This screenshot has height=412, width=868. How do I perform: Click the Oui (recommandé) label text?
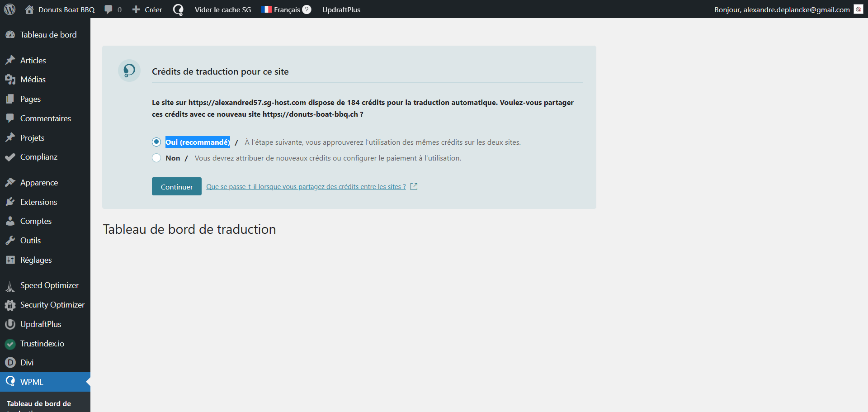coord(198,142)
